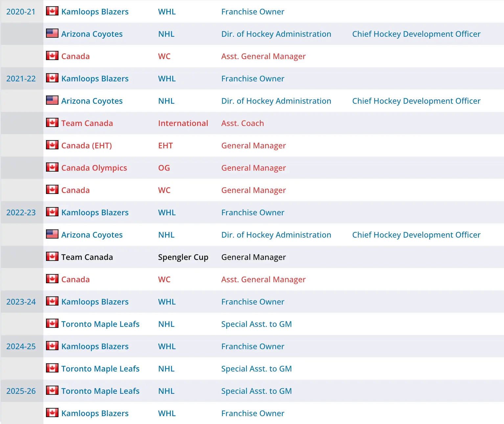The height and width of the screenshot is (424, 504).
Task: Select the International league link
Action: click(x=183, y=123)
